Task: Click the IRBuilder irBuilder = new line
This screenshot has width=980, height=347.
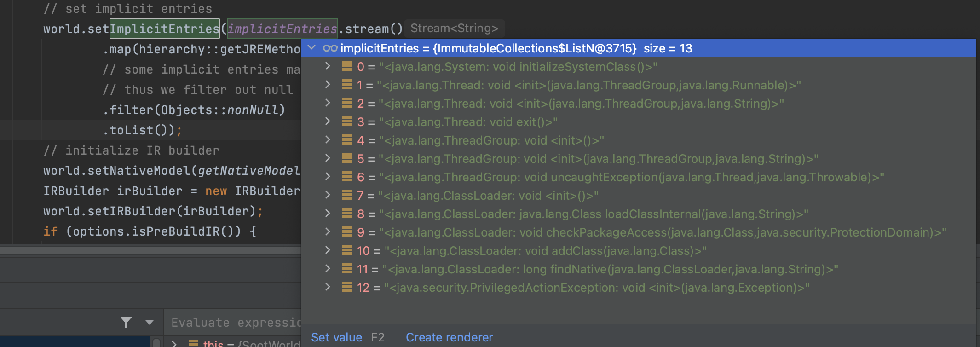Action: click(172, 191)
